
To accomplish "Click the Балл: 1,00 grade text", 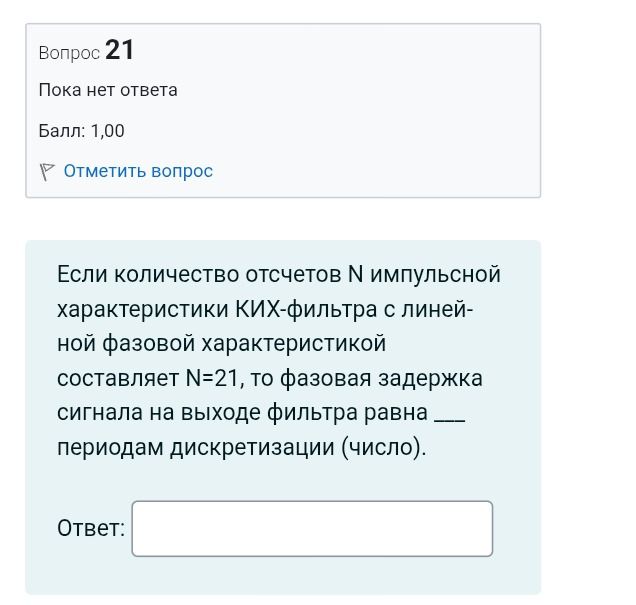I will coord(82,131).
